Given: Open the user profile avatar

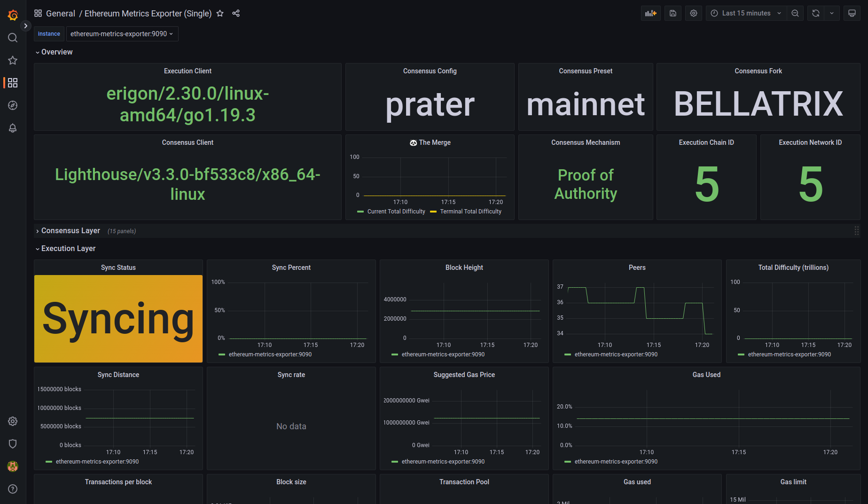Looking at the screenshot, I should [13, 466].
